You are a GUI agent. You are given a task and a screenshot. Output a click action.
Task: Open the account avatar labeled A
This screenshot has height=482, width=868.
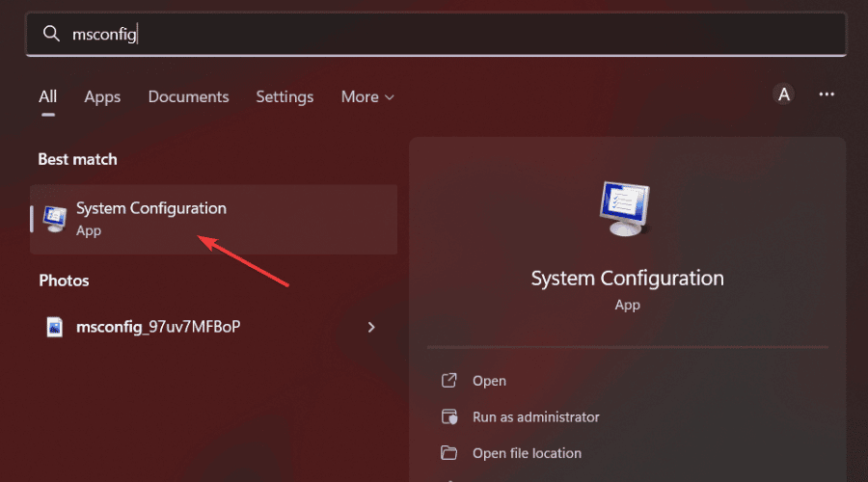pos(783,94)
